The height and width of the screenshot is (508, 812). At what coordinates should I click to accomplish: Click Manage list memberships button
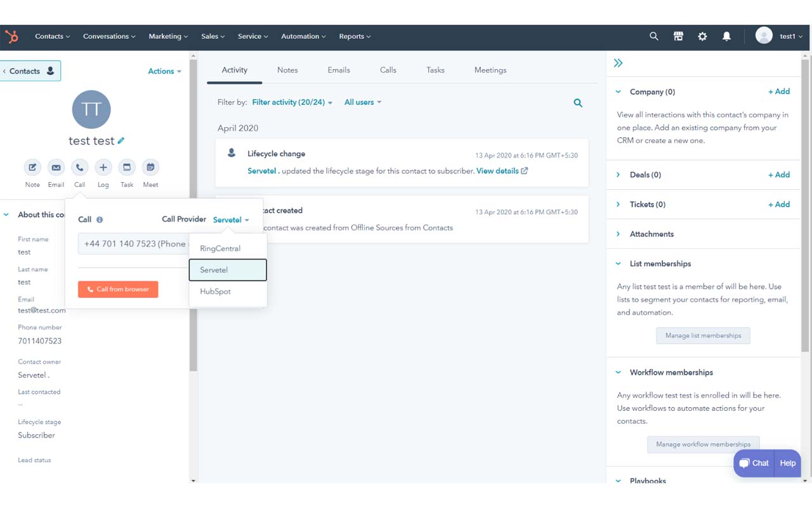click(x=703, y=335)
